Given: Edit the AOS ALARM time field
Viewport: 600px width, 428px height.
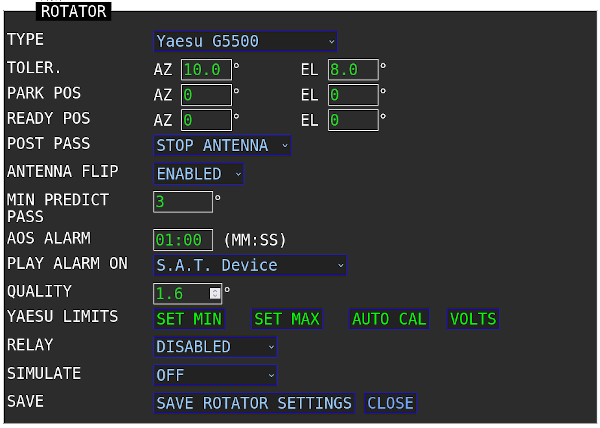Looking at the screenshot, I should click(x=183, y=240).
